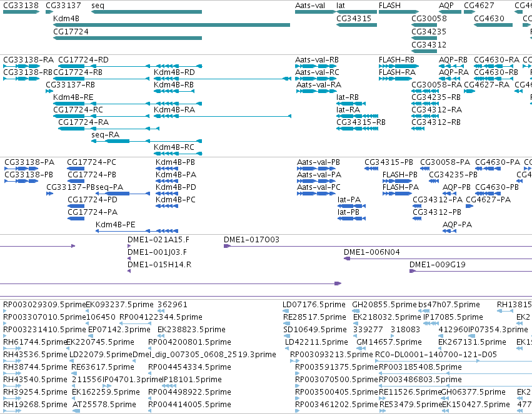Select the CG4627-RA transcript label

pos(486,85)
